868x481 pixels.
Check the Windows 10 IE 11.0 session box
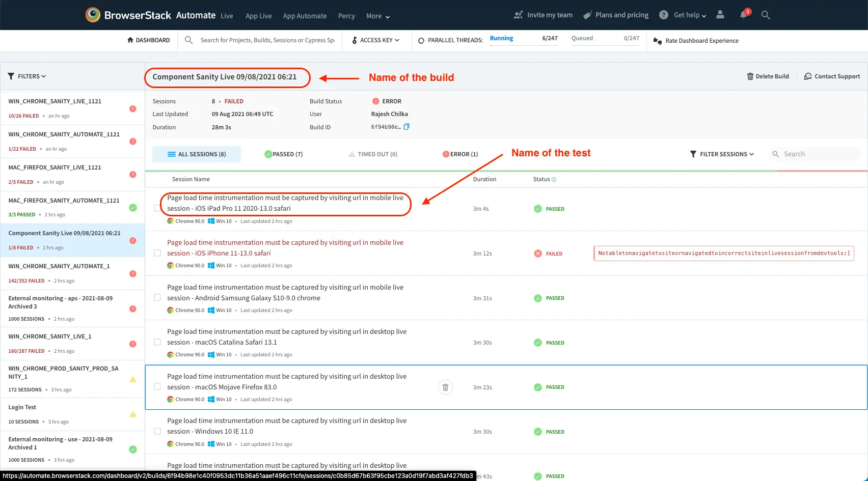point(157,431)
